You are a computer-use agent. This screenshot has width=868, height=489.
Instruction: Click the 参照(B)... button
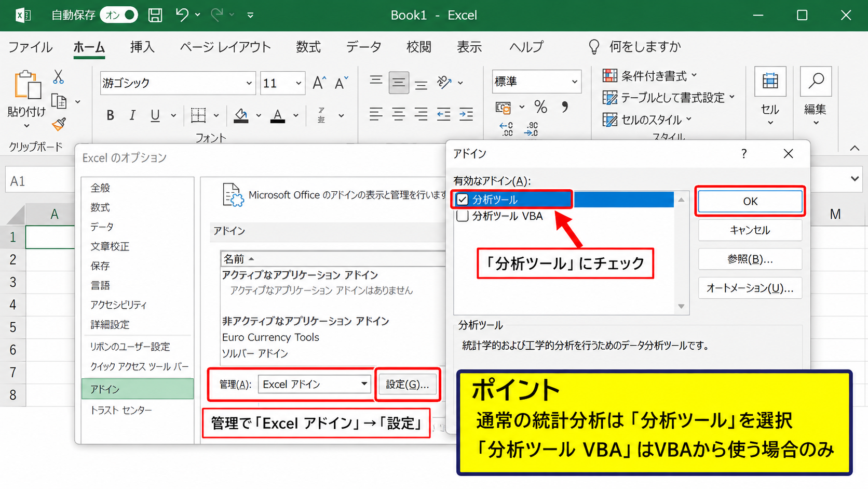750,259
